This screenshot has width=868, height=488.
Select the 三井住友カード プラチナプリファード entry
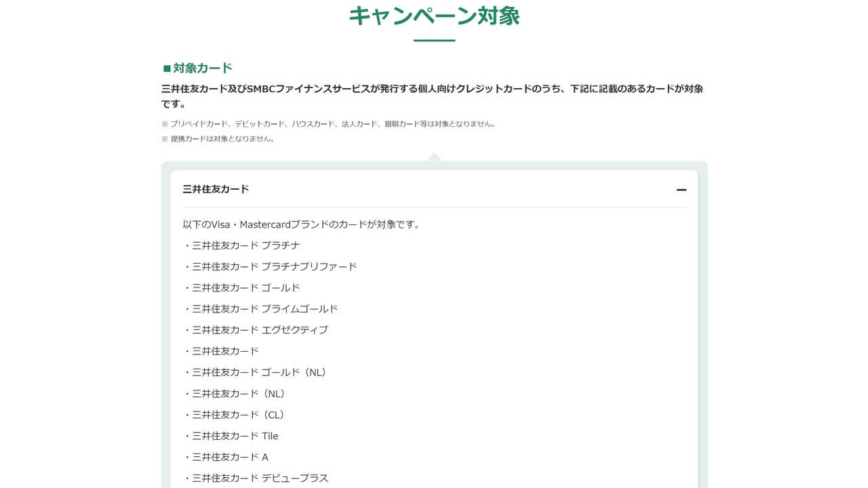click(x=270, y=266)
